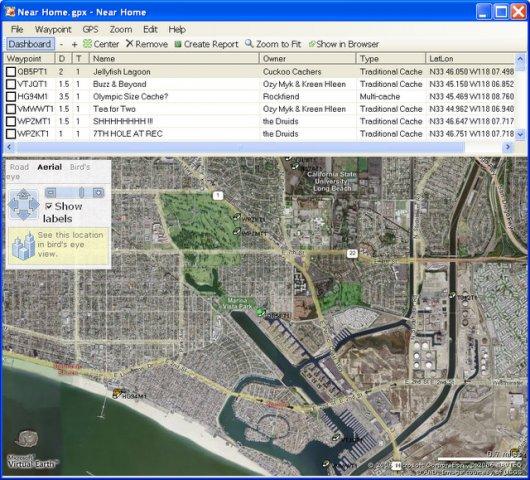Click the Show in Browser icon
The image size is (530, 480).
point(312,44)
